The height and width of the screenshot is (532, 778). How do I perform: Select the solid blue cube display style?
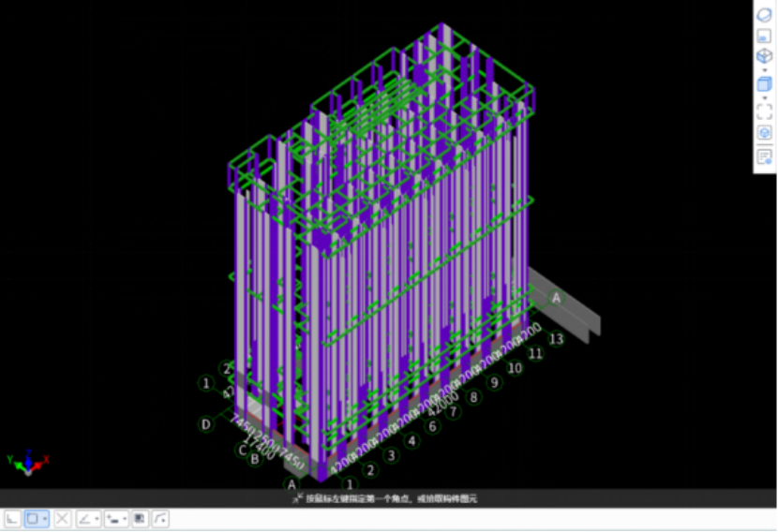(x=764, y=84)
